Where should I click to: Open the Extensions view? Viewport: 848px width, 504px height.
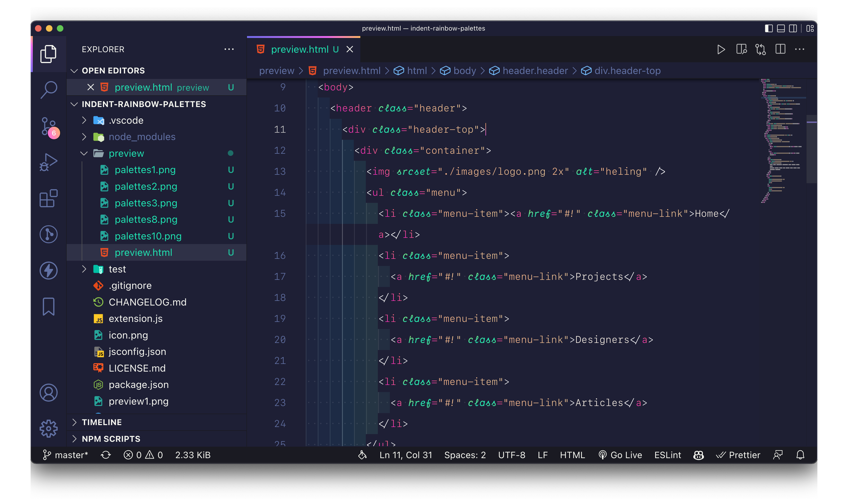49,198
